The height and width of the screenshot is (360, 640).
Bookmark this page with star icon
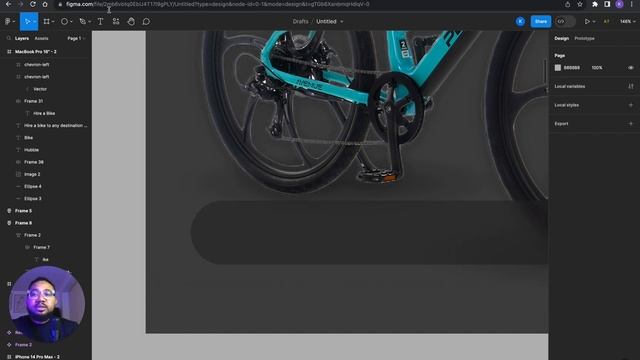pos(580,4)
